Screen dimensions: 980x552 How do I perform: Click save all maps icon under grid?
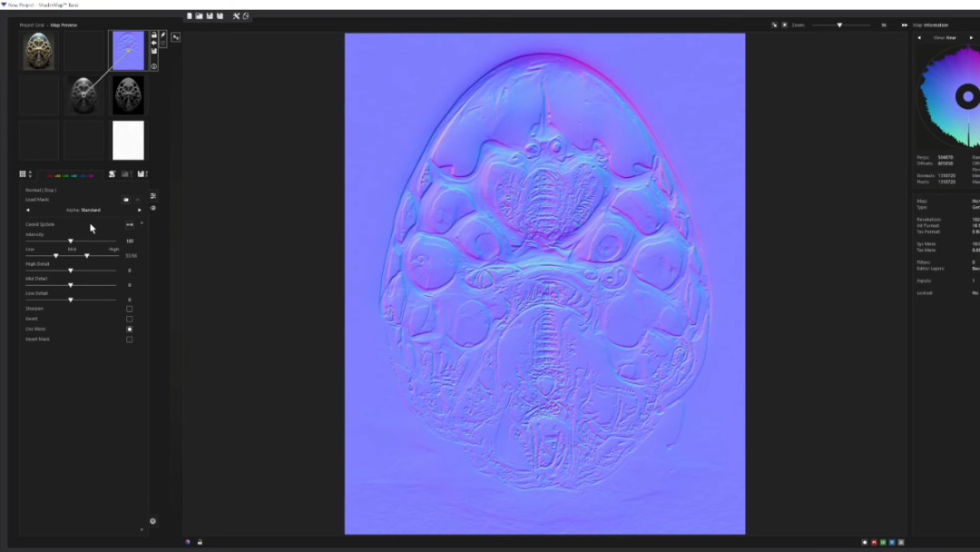[x=142, y=174]
